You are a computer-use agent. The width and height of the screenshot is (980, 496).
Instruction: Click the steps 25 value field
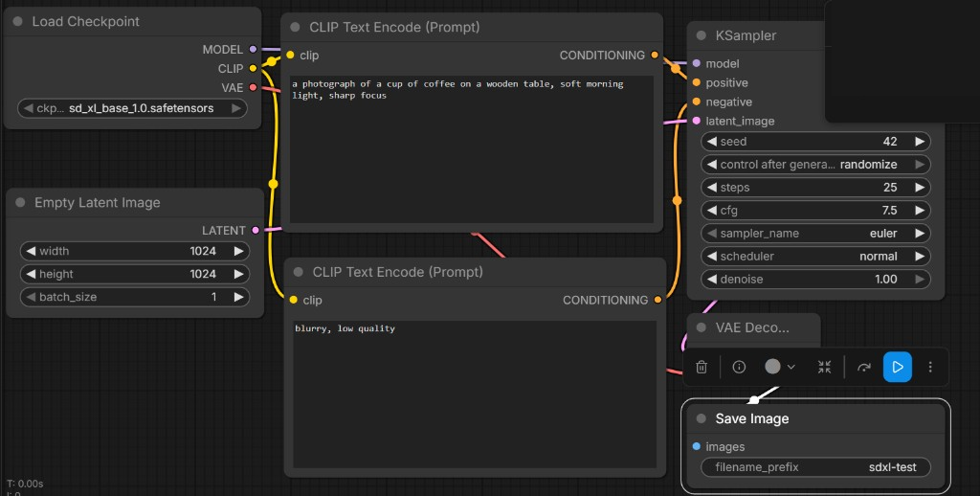[x=815, y=188]
